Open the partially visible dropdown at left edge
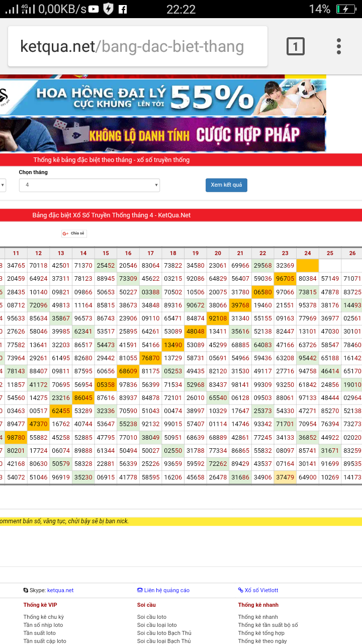 click(3, 185)
